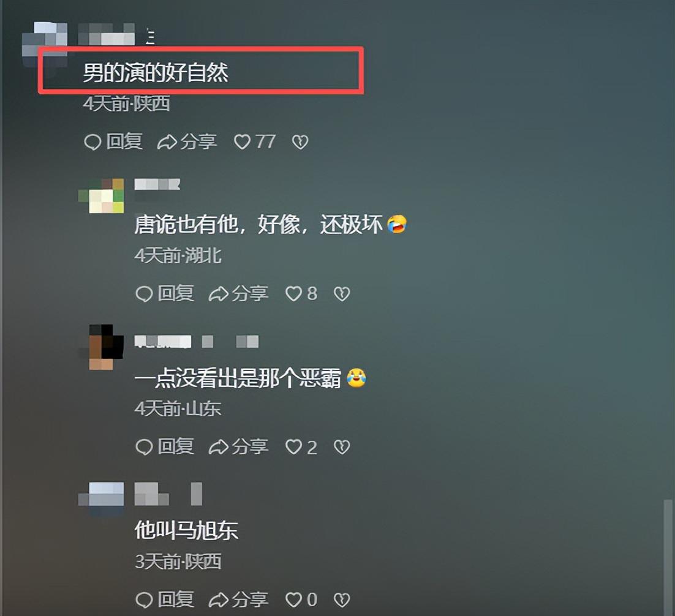The image size is (675, 616).
Task: Dislike the 男的演的好自然 comment
Action: 300,142
